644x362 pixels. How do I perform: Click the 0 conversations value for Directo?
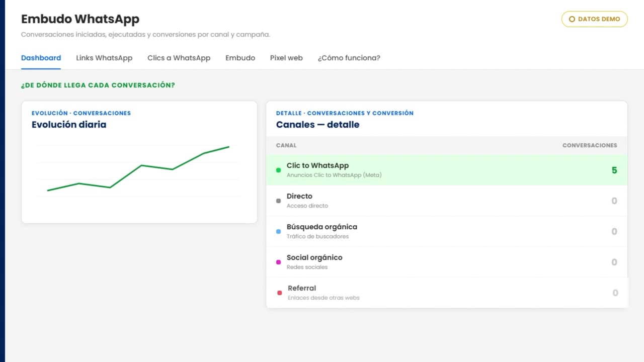pos(614,201)
